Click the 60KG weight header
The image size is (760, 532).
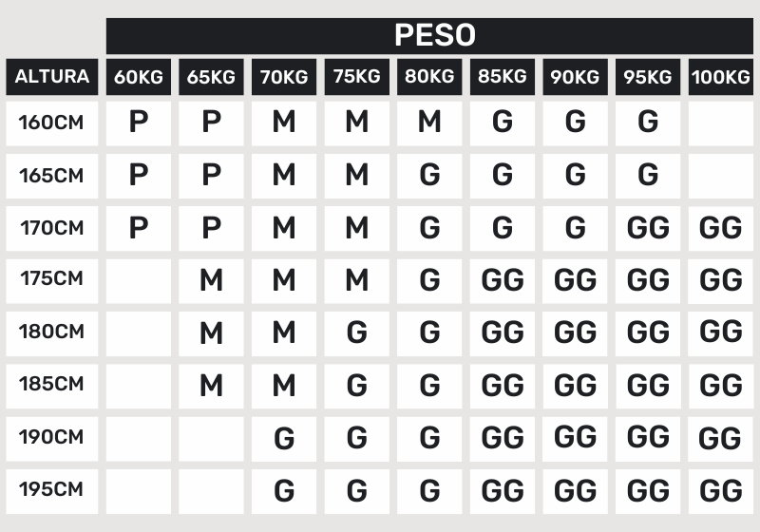[139, 77]
